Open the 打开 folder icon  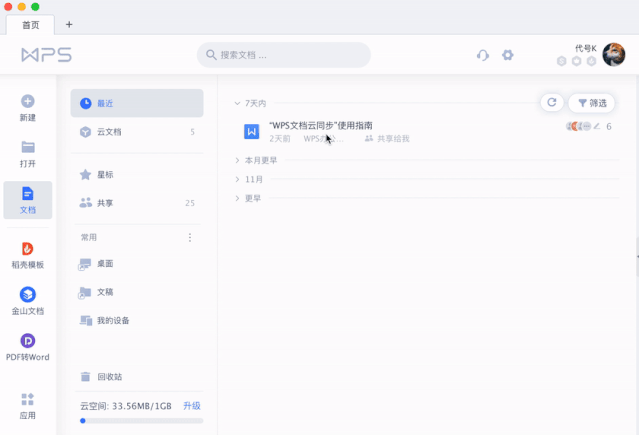[28, 147]
